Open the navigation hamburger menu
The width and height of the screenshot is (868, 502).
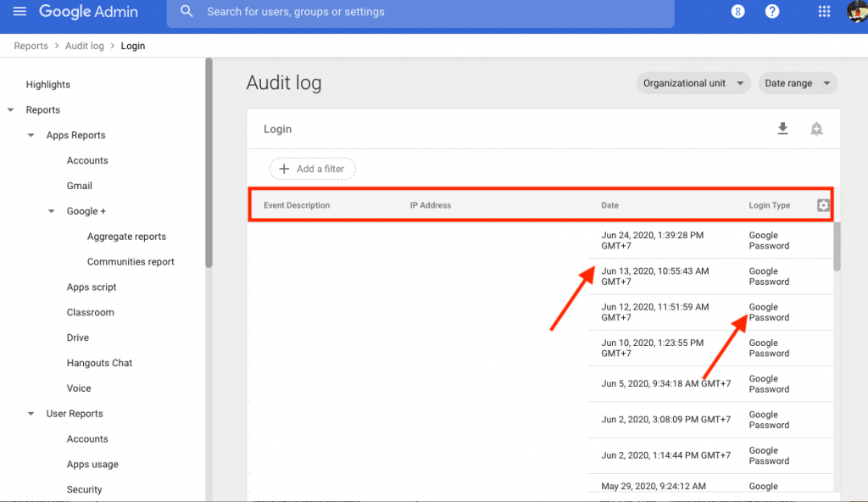click(20, 12)
